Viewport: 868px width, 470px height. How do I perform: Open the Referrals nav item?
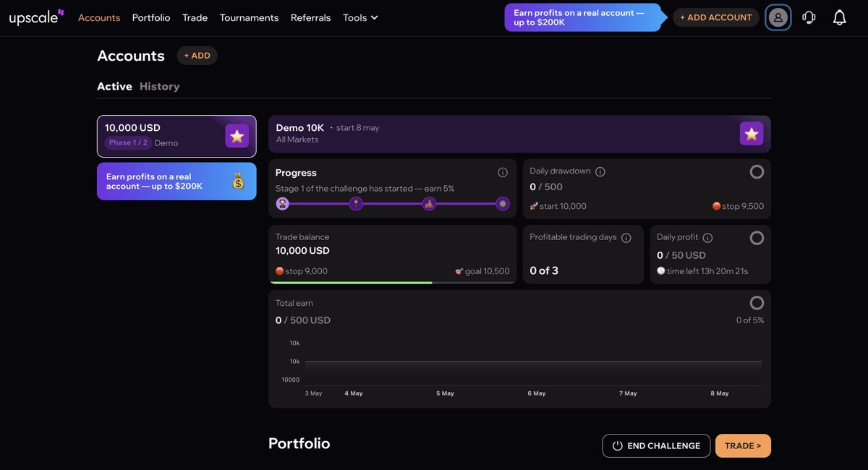(310, 17)
